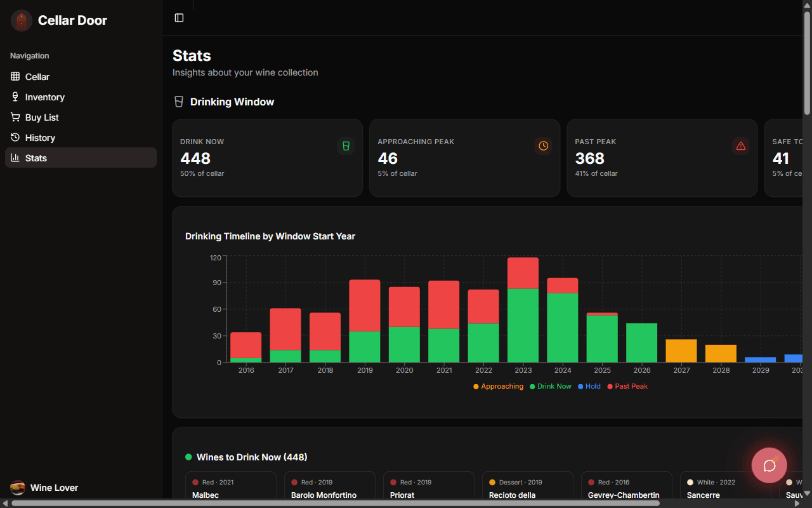812x508 pixels.
Task: Open Cellar in navigation
Action: [x=81, y=77]
